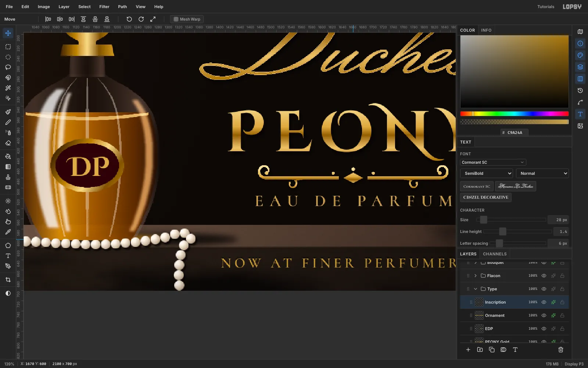This screenshot has width=588, height=368.
Task: Click the Undo icon
Action: (x=129, y=19)
